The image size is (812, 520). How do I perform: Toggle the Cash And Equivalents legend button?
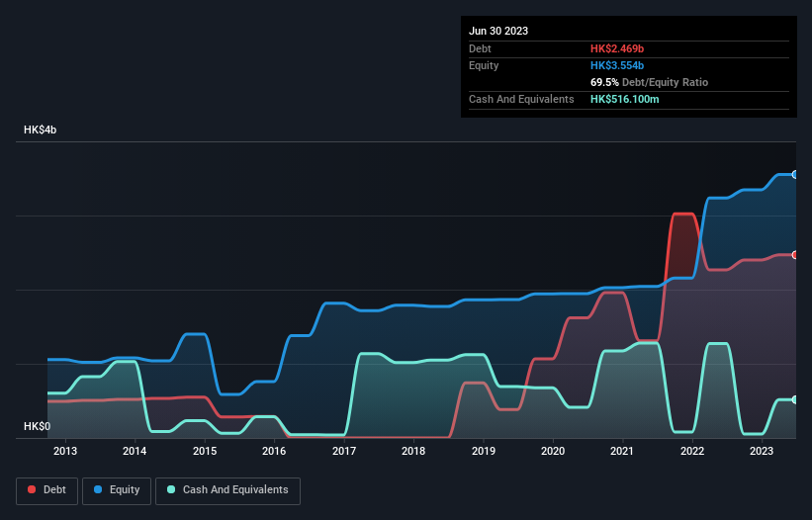tap(227, 490)
